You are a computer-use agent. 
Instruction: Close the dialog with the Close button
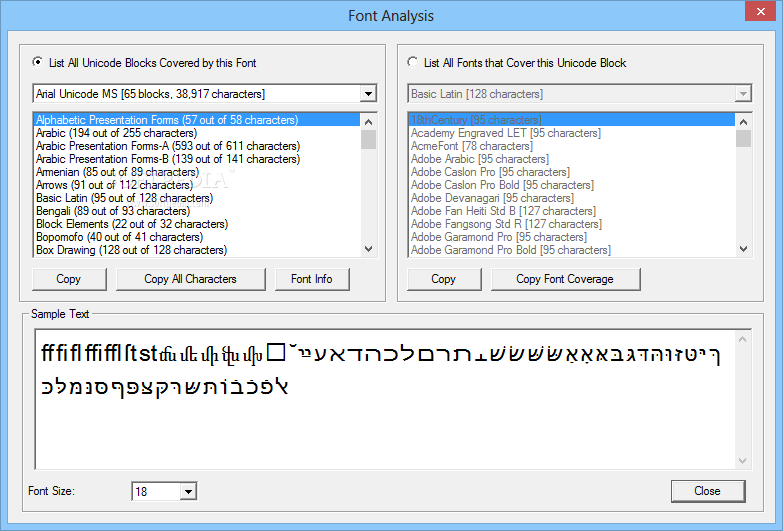(x=708, y=491)
